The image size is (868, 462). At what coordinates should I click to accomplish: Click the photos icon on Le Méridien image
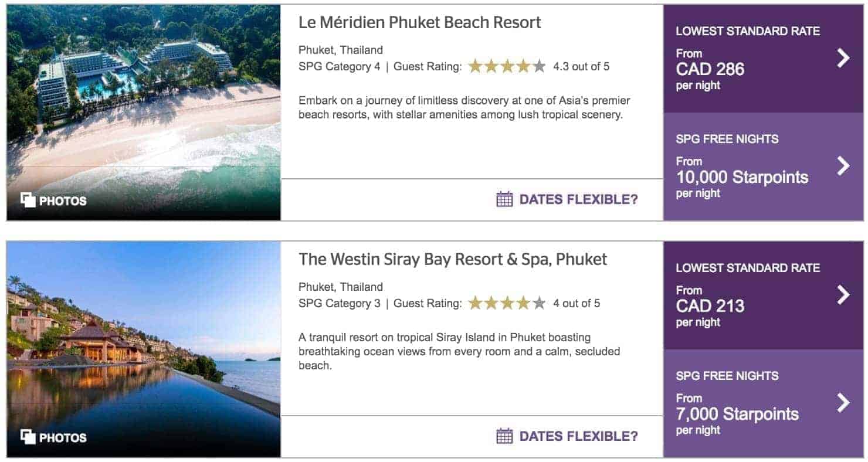[28, 201]
